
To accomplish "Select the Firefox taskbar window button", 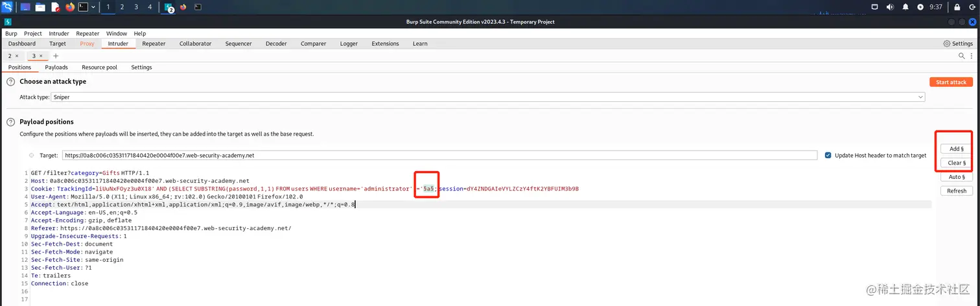I will [183, 7].
